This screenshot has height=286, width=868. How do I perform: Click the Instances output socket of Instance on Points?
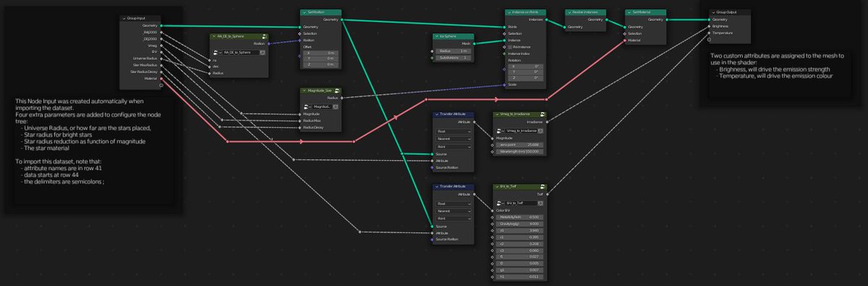546,20
